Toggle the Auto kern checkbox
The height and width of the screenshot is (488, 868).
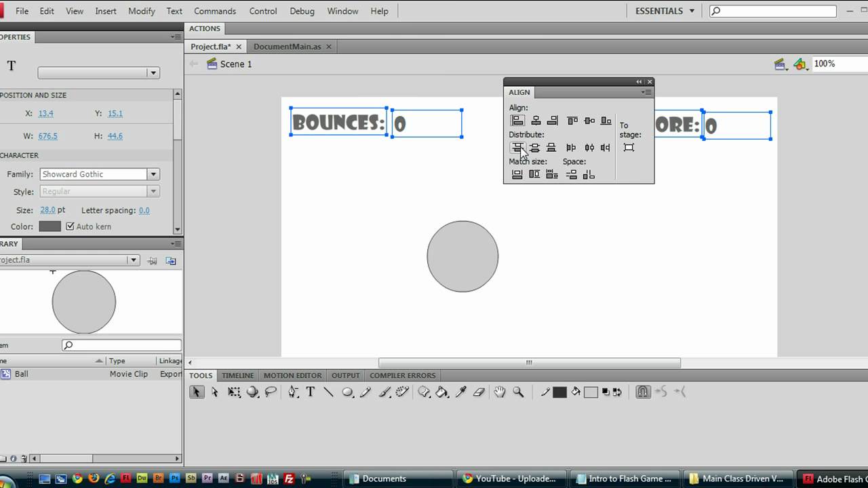click(70, 226)
